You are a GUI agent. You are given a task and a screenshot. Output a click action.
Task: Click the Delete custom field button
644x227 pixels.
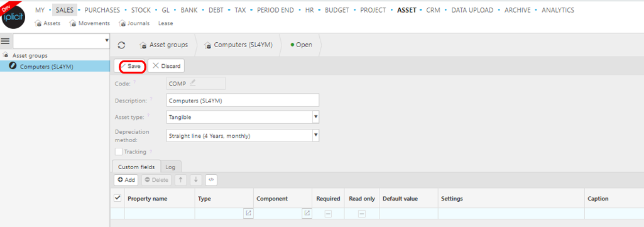156,180
